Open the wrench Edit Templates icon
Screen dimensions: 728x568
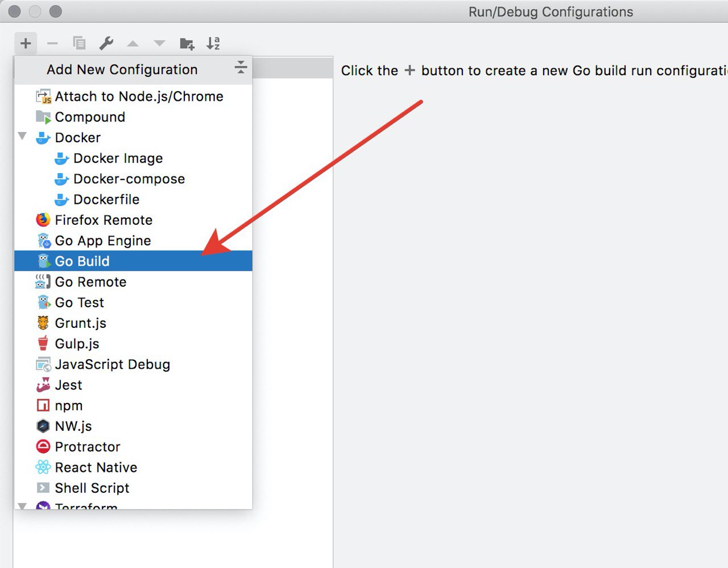106,43
